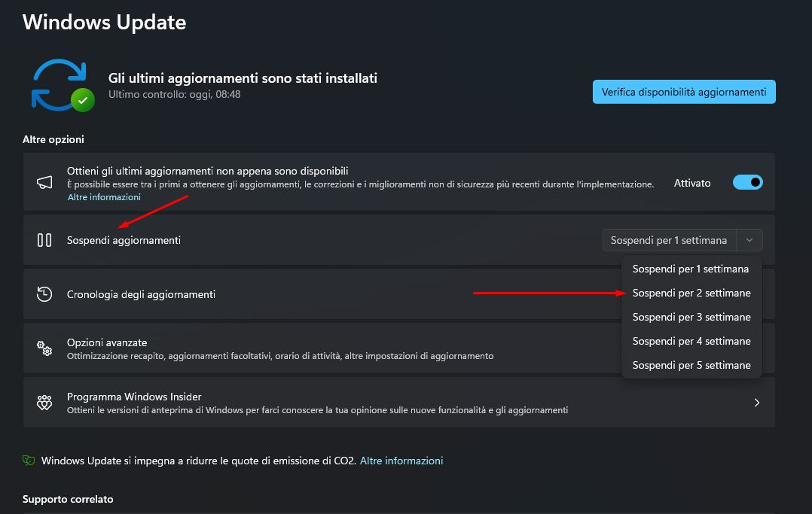The image size is (812, 514).
Task: Toggle off 'Ottieni gli ultimi aggiornamenti' switch
Action: pos(747,183)
